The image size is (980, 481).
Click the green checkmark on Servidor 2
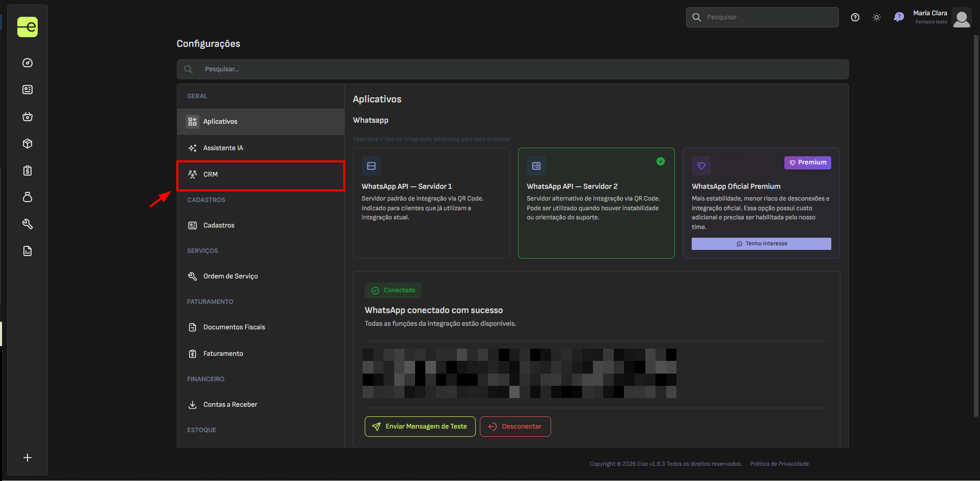(661, 161)
